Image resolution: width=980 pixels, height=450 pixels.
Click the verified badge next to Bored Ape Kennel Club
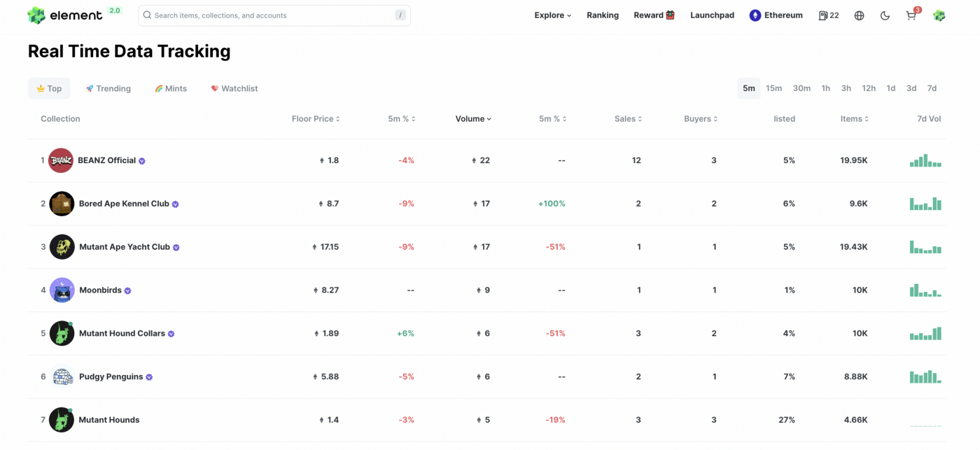pos(176,204)
